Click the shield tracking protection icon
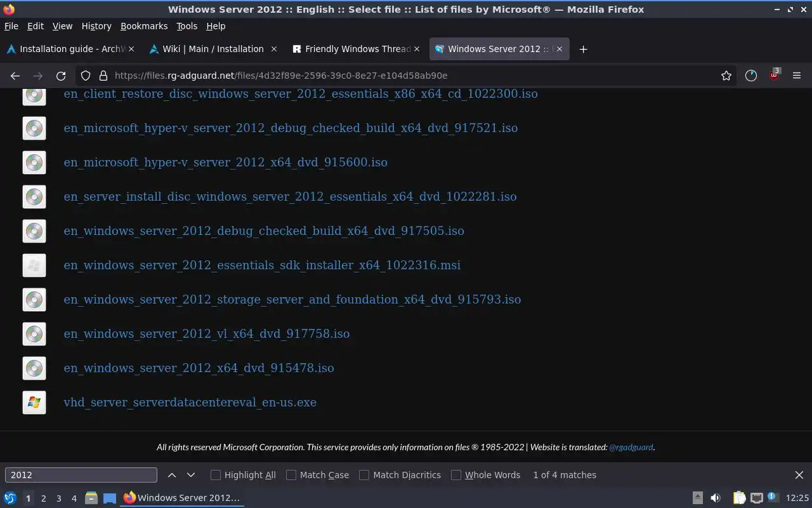This screenshot has height=508, width=812. click(86, 76)
